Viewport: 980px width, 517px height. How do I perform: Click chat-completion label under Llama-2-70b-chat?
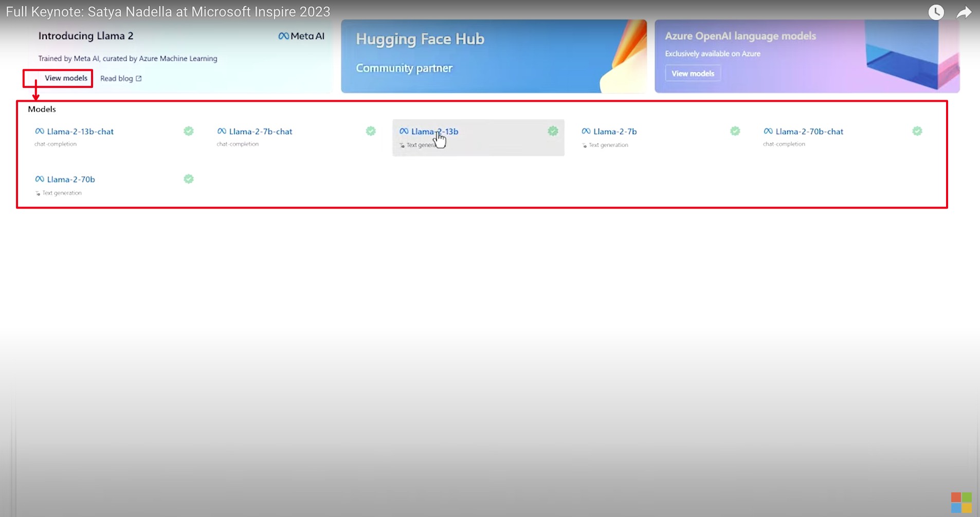click(784, 144)
